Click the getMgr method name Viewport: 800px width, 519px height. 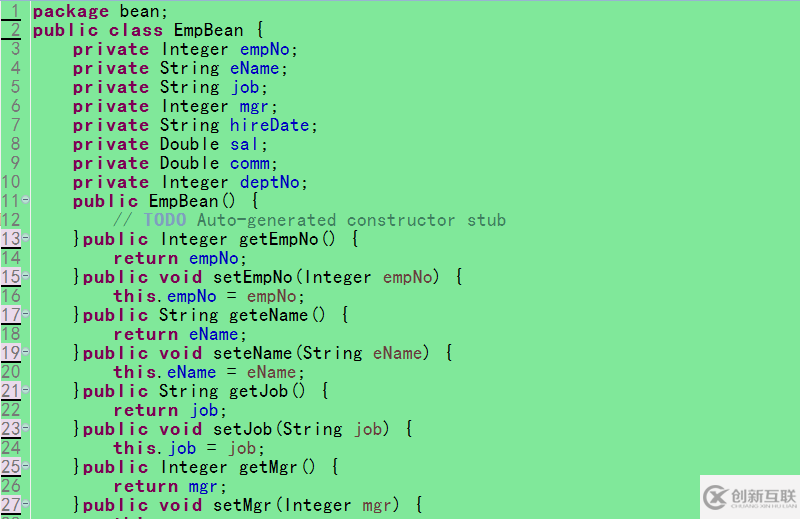tap(268, 467)
